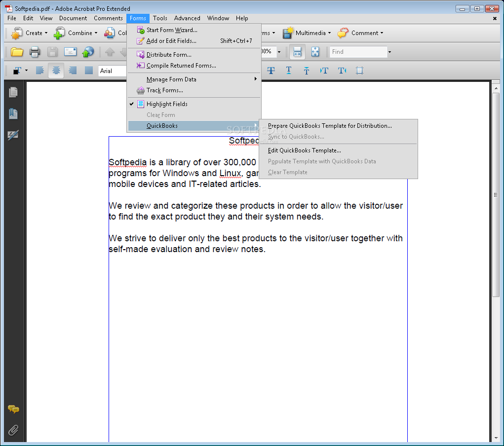Image resolution: width=504 pixels, height=446 pixels.
Task: Open the Document menu
Action: (x=73, y=18)
